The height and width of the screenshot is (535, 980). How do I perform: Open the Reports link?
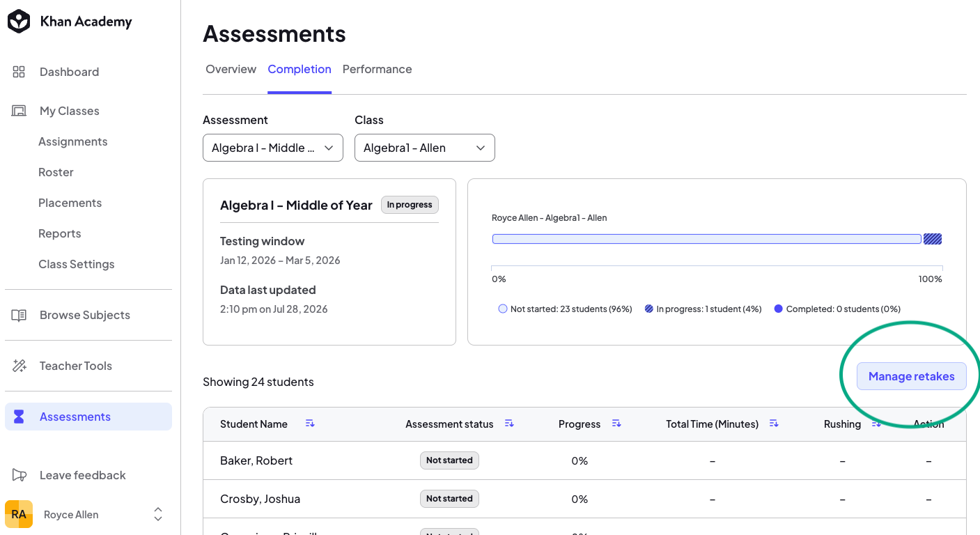pos(60,233)
